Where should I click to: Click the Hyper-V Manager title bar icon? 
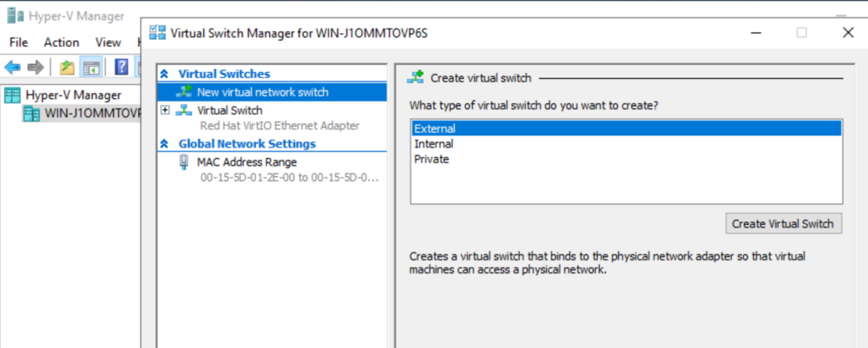coord(16,16)
